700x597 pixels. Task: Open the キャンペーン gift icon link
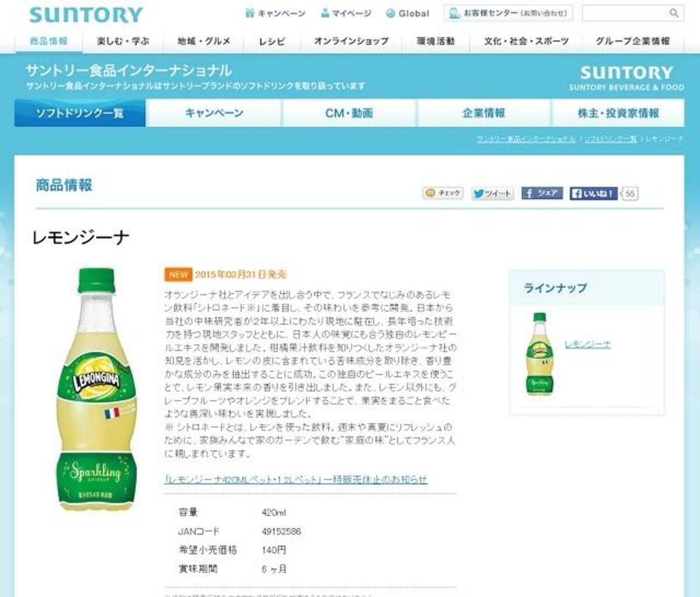coord(275,13)
